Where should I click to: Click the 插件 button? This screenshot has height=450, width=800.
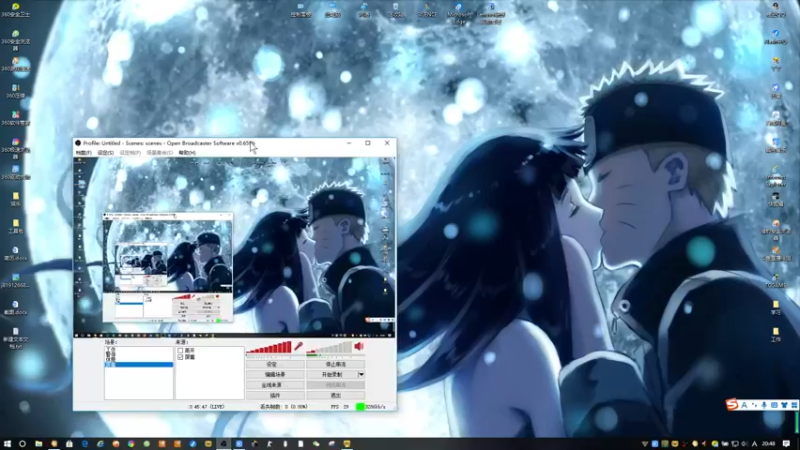[275, 395]
